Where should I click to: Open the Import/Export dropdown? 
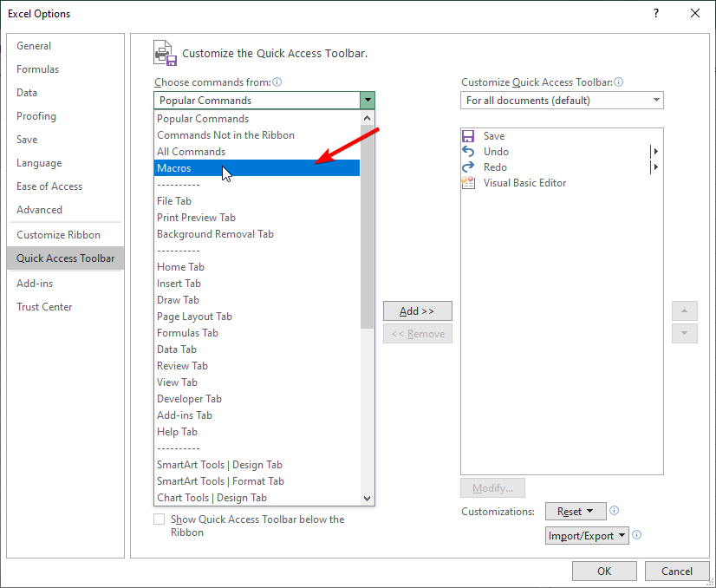pyautogui.click(x=587, y=535)
